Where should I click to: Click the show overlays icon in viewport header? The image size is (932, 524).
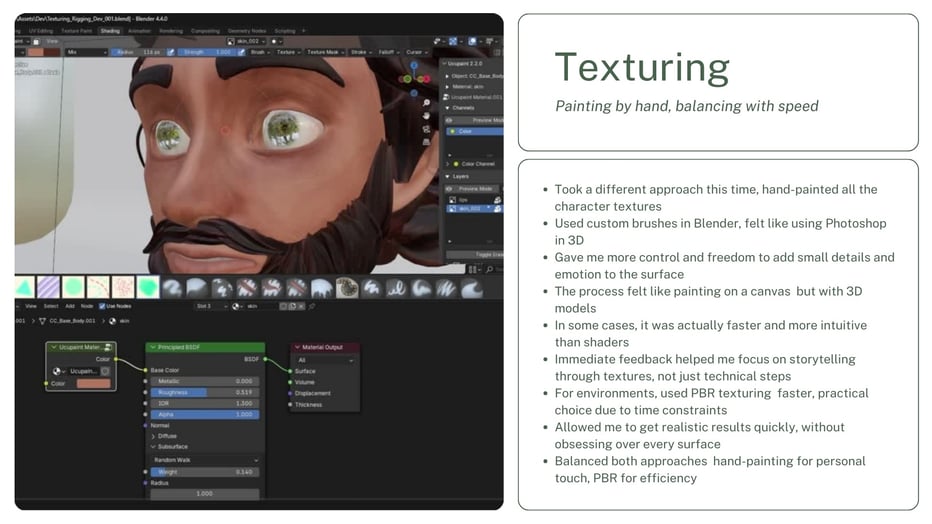(x=472, y=41)
